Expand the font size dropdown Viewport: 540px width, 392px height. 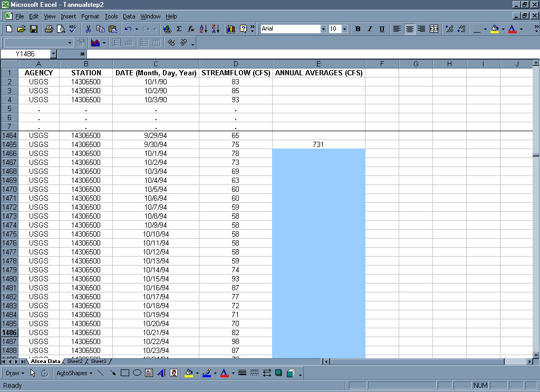point(344,29)
